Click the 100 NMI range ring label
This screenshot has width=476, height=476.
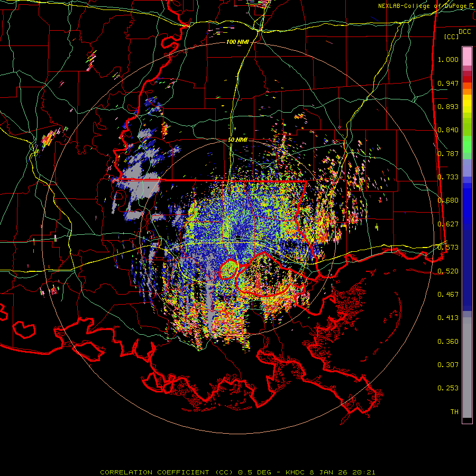click(x=237, y=42)
